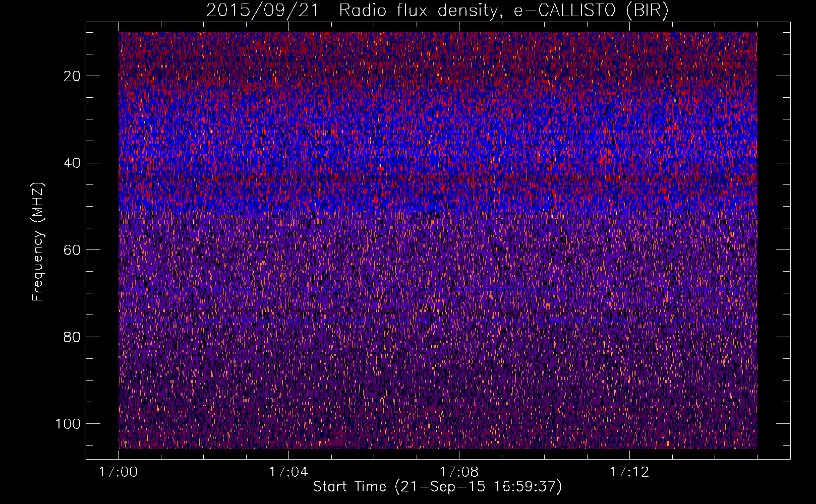Click the 17:04 time tick label

[x=288, y=472]
